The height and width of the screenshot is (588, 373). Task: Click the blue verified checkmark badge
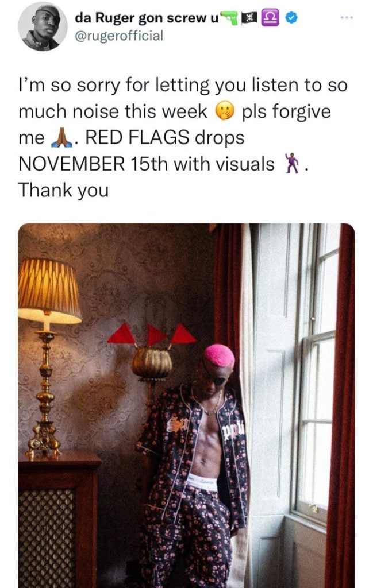click(291, 17)
